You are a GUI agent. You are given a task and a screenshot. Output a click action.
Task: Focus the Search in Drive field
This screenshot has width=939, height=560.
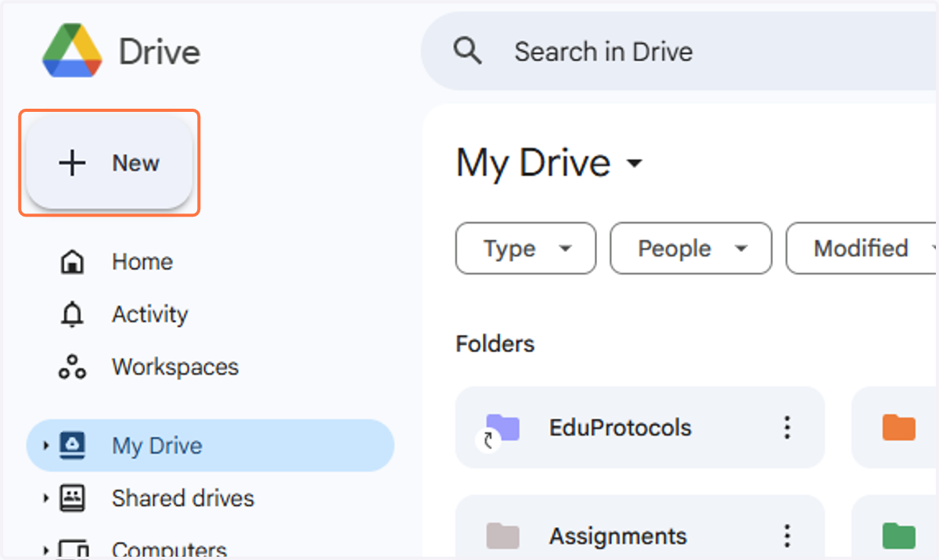(x=679, y=52)
